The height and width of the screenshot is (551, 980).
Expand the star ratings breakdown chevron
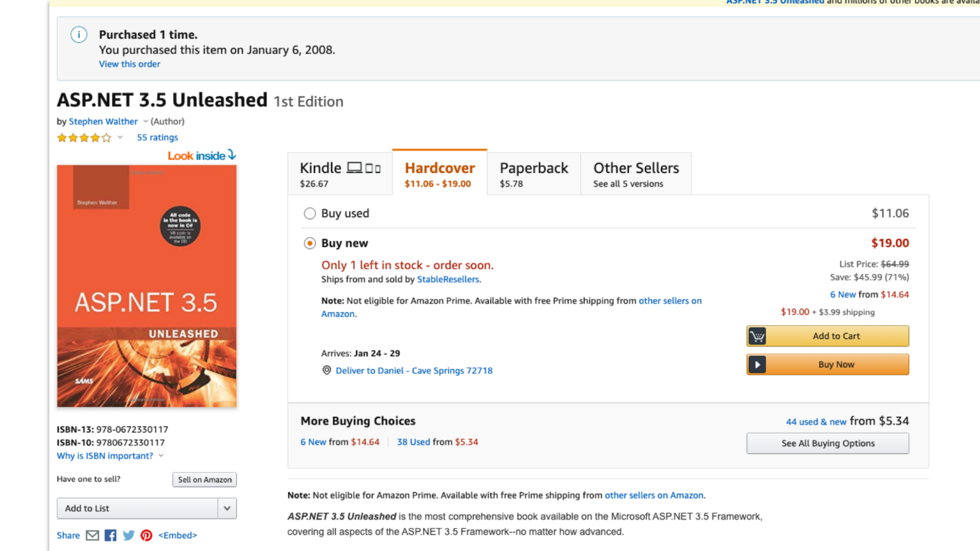click(120, 137)
